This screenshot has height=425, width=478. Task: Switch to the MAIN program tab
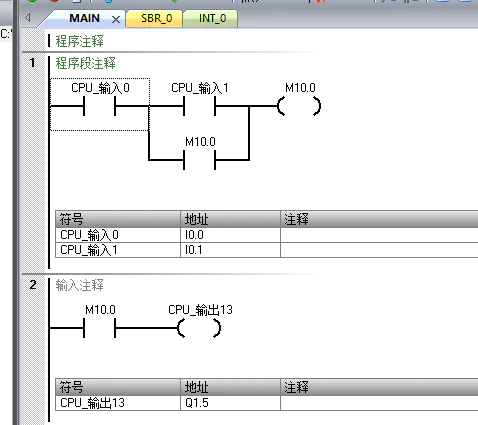[84, 18]
